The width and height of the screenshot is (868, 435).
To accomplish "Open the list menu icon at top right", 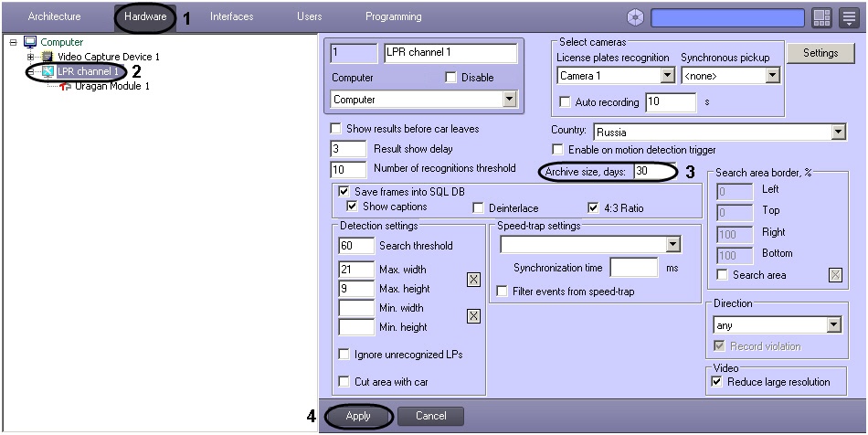I will (848, 17).
